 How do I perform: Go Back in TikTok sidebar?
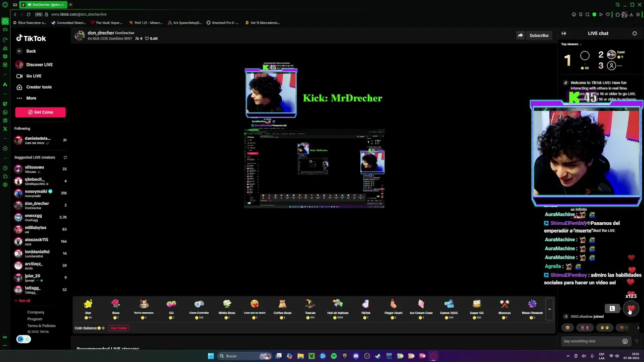[26, 51]
